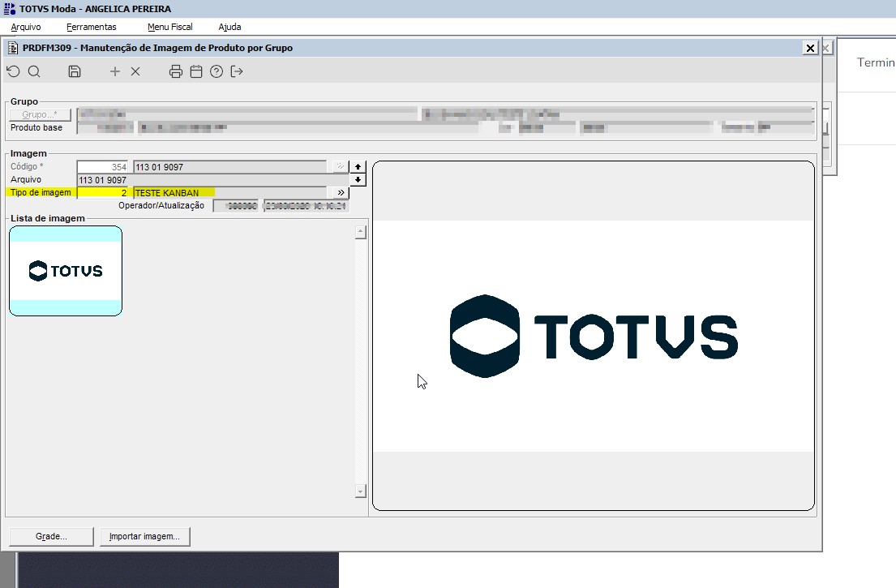The height and width of the screenshot is (588, 896).
Task: Print using the printer icon
Action: pyautogui.click(x=176, y=71)
